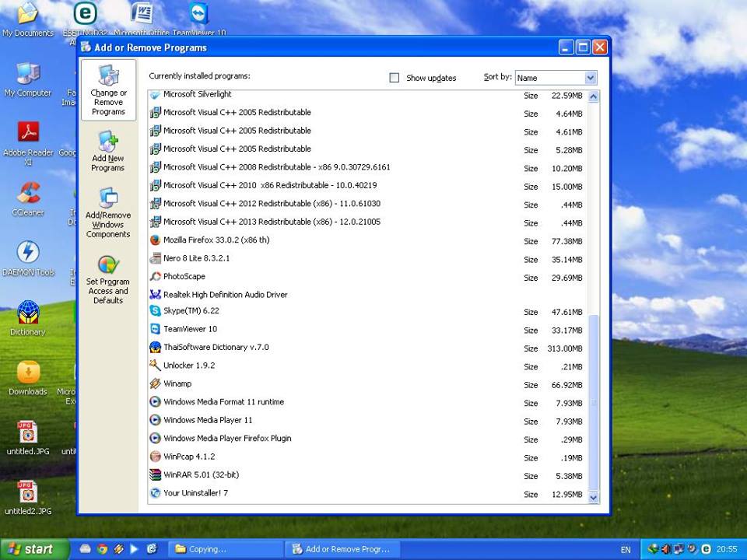Select the WinRAR 5.01 (32-bit) icon
747x560 pixels.
click(155, 475)
